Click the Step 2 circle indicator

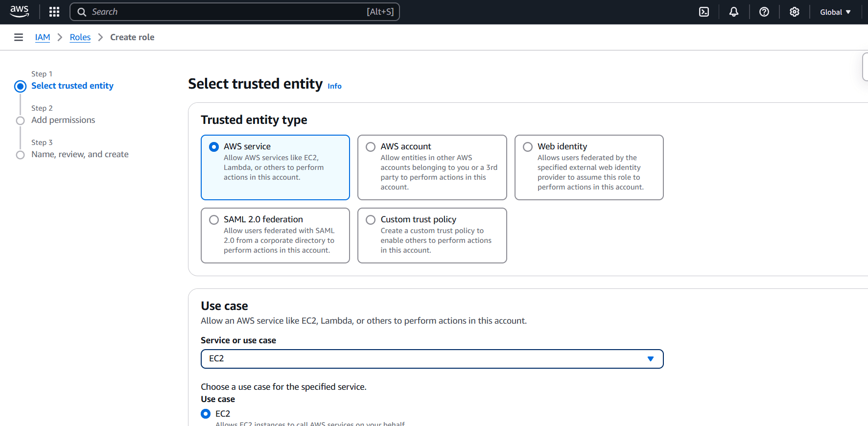click(x=20, y=121)
